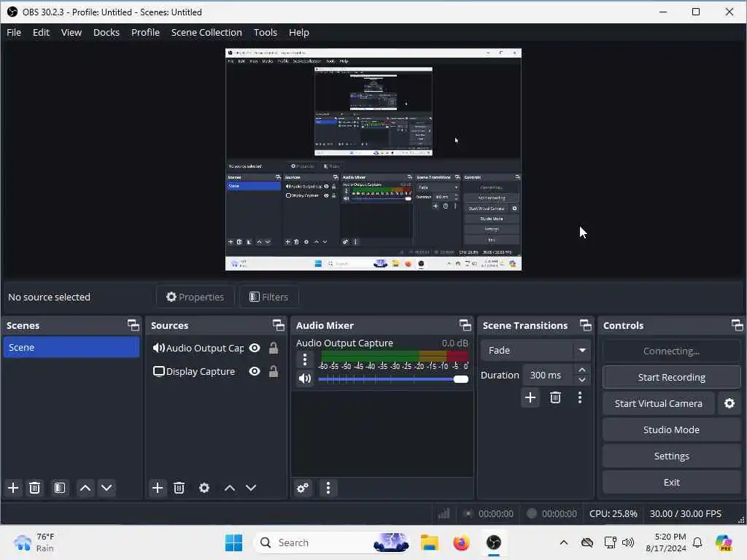Open Firefox from taskbar
The width and height of the screenshot is (747, 560).
[461, 542]
